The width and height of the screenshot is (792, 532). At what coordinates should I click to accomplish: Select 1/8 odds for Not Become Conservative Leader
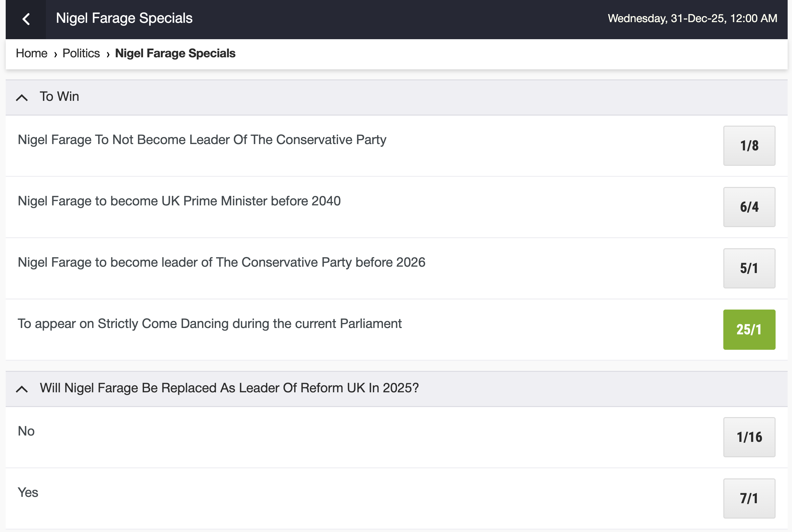click(749, 145)
